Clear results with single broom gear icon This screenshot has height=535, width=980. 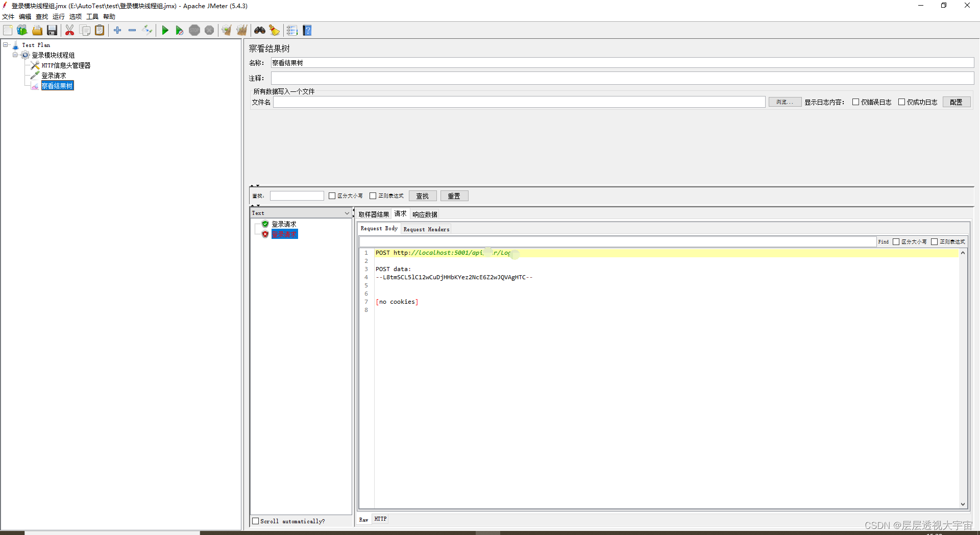[227, 31]
